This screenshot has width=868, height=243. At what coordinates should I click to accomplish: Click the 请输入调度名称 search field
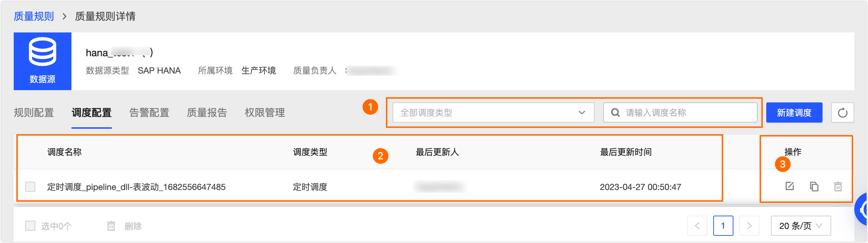pos(685,113)
